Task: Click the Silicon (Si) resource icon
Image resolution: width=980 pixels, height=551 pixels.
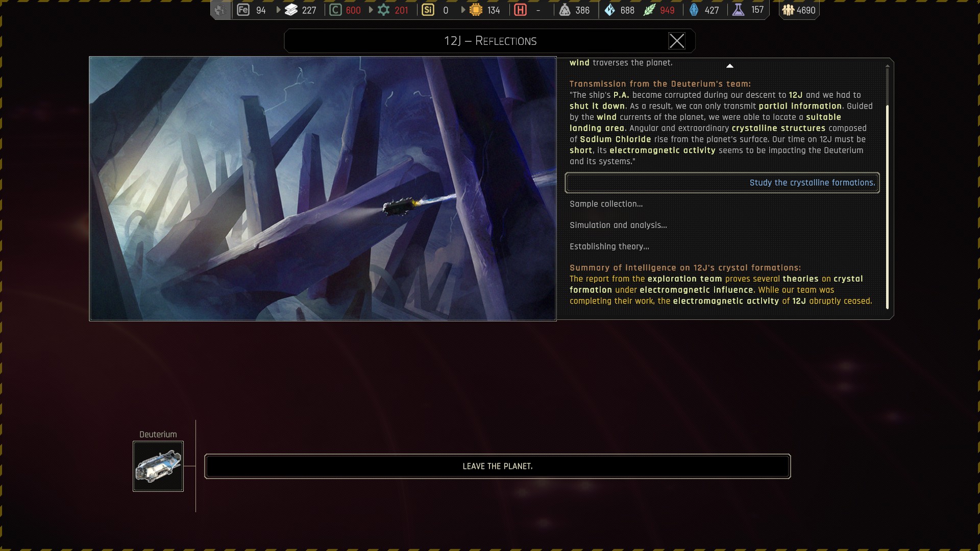Action: [x=428, y=10]
